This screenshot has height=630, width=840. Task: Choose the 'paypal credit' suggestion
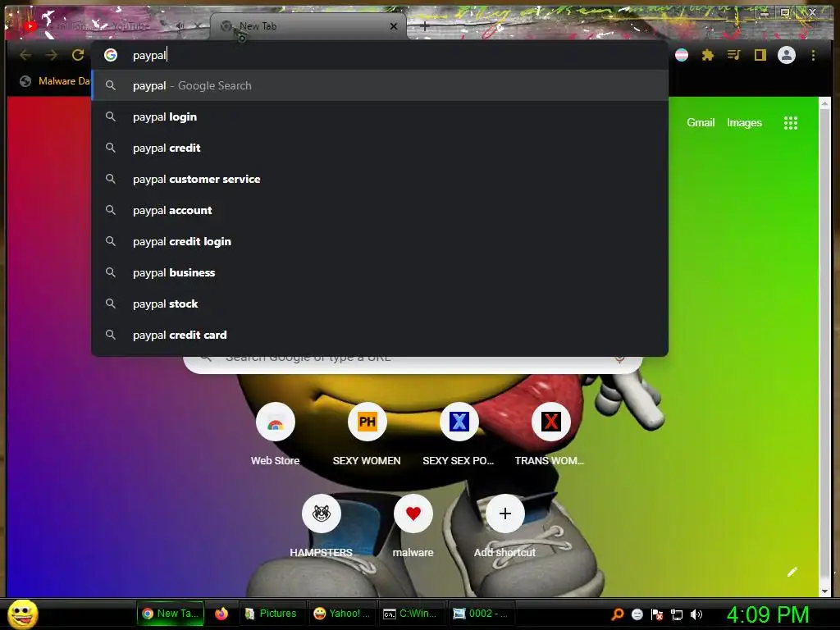coord(380,148)
